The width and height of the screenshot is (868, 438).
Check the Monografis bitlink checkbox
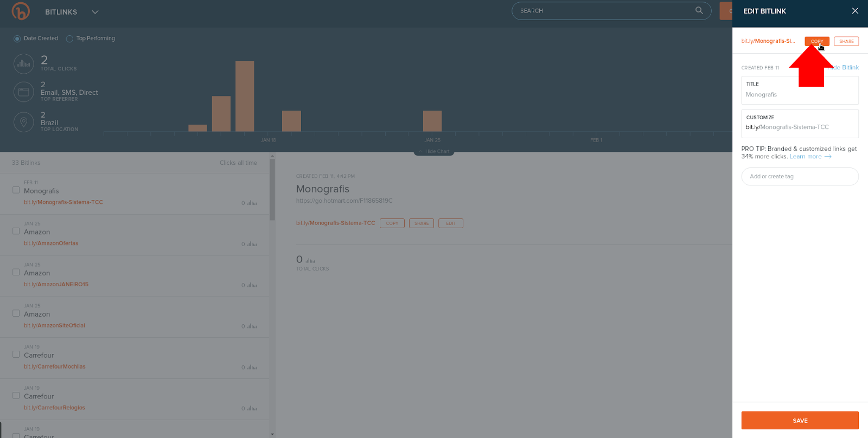tap(16, 190)
